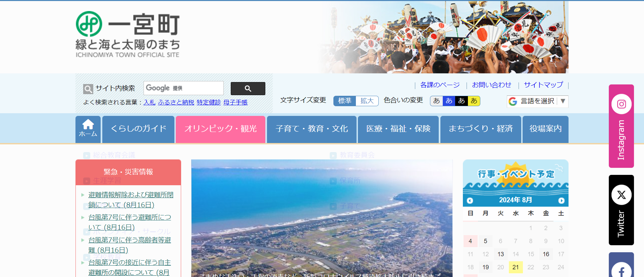Open the 医療・福祉・保険 menu

coord(398,129)
